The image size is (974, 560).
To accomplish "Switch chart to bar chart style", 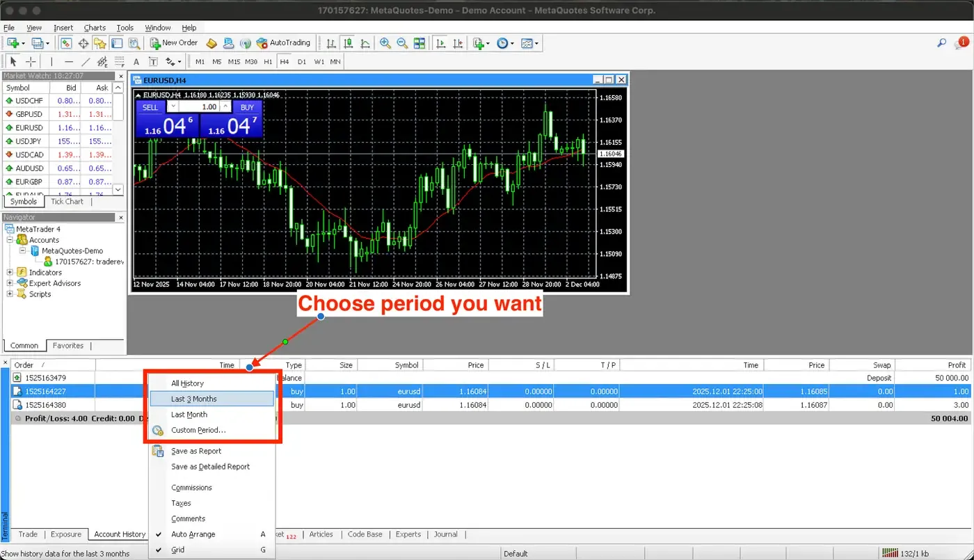I will point(331,43).
